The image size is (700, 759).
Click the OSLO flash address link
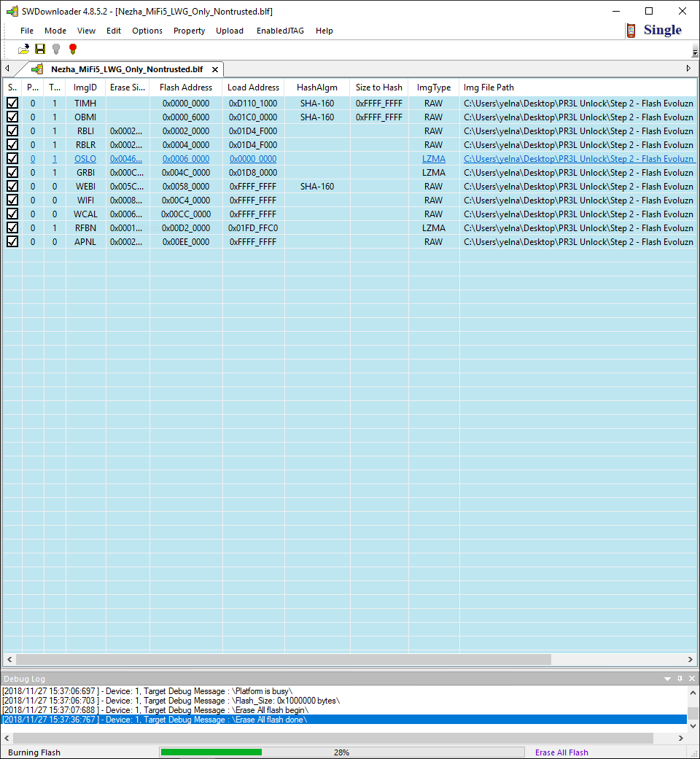185,159
